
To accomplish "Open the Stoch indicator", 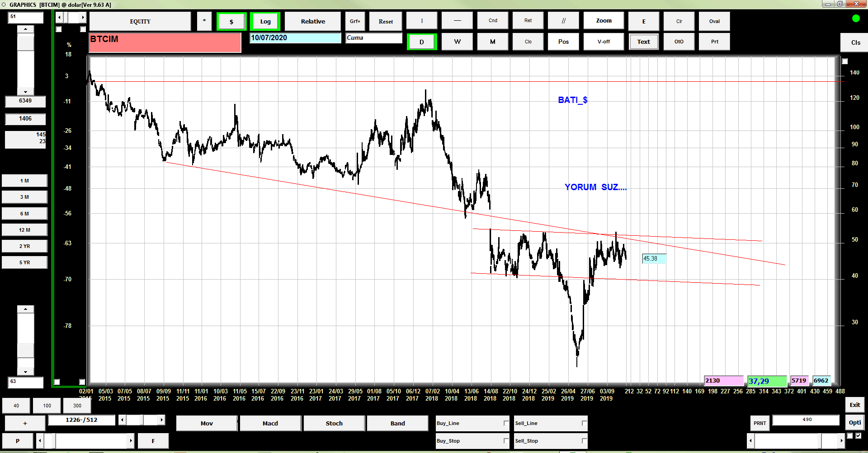I will pos(334,423).
